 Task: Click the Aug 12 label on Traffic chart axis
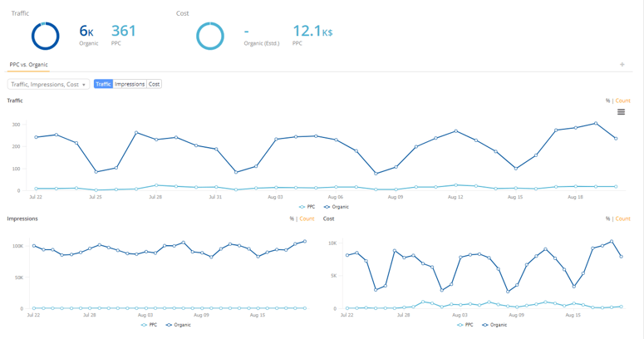(x=455, y=197)
